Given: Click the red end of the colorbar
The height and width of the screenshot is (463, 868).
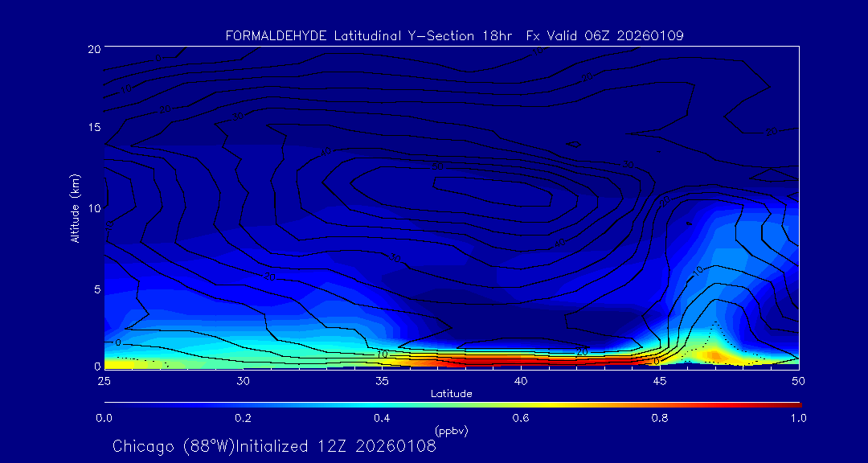Looking at the screenshot, I should tap(792, 404).
